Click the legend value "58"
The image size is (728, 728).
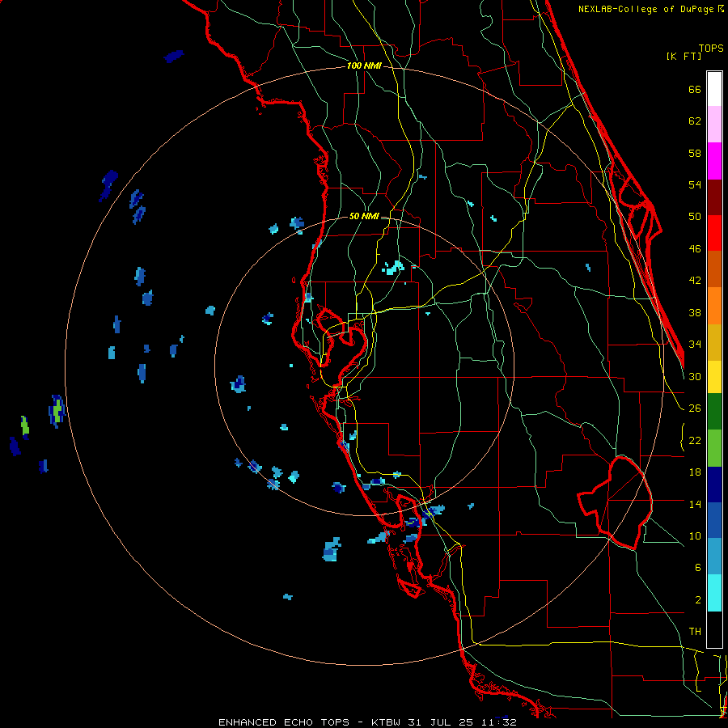click(x=695, y=153)
